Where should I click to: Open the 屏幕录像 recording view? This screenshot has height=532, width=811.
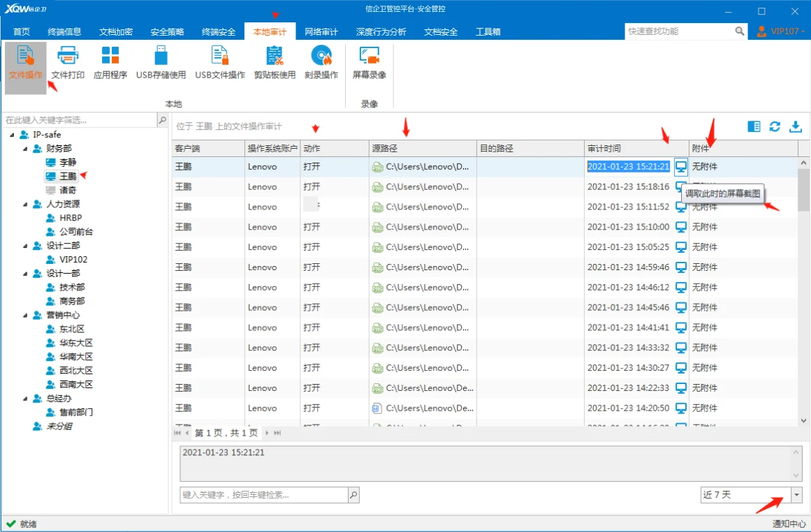370,63
